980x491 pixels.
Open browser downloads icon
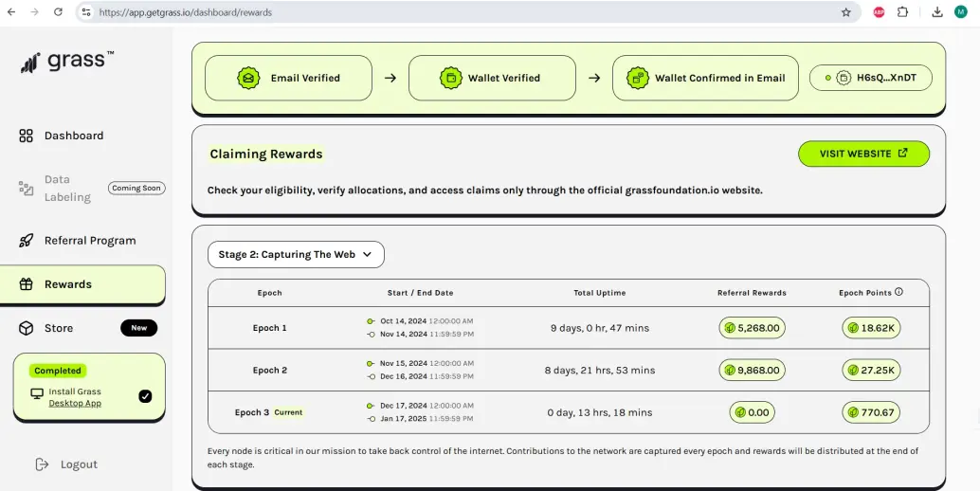936,12
